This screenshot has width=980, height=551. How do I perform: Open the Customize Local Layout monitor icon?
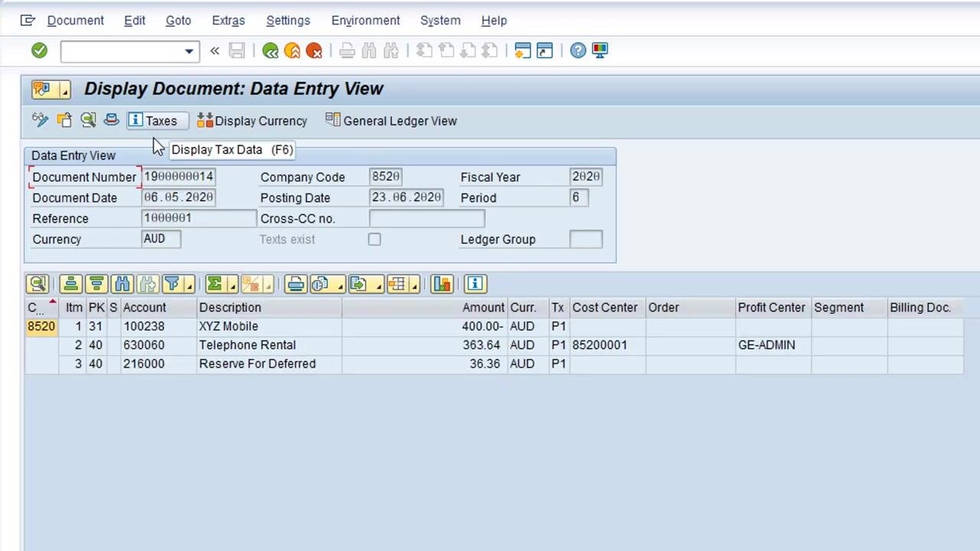(599, 51)
